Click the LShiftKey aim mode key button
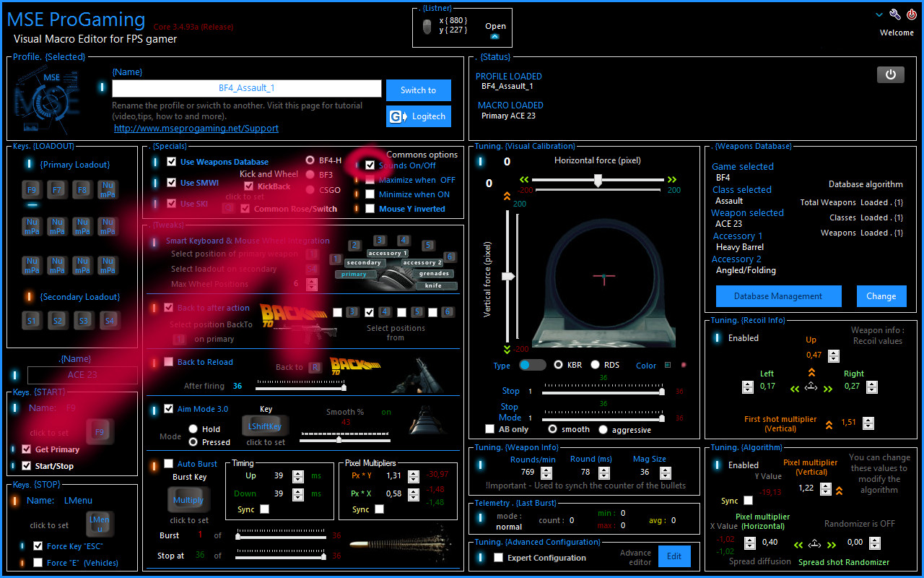Screen dimensions: 924x578 coord(266,426)
